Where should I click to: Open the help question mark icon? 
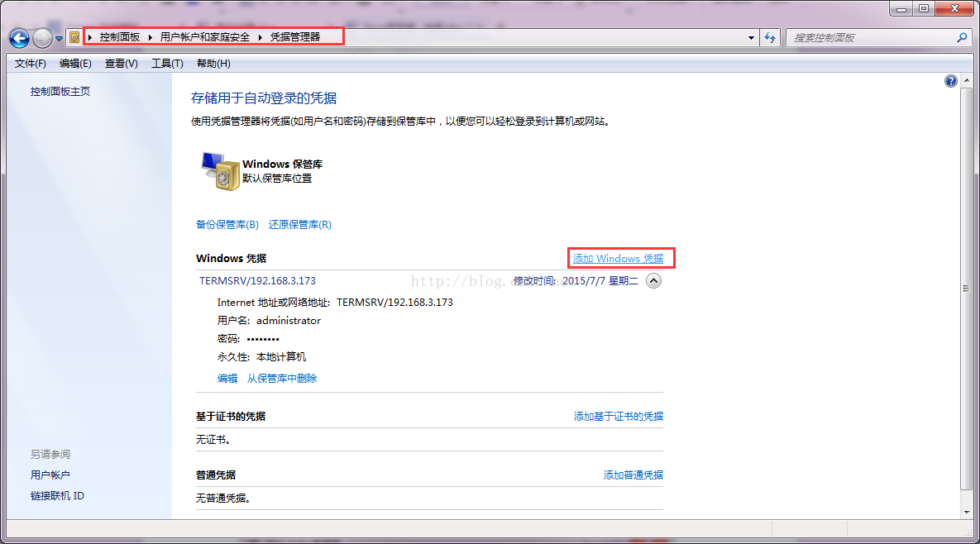950,81
